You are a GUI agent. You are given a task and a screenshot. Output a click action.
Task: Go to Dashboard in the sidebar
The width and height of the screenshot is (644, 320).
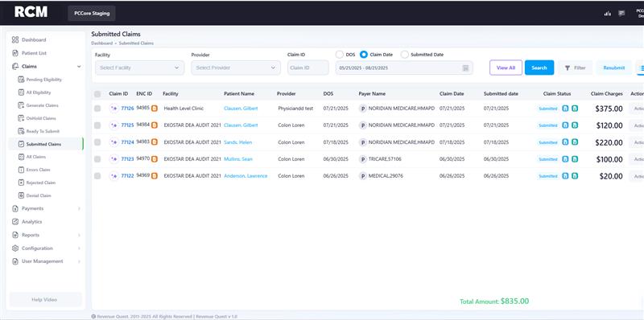pyautogui.click(x=34, y=39)
